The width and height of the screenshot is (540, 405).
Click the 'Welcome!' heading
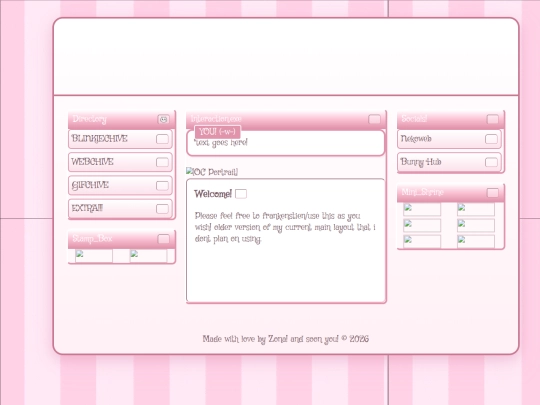[213, 194]
